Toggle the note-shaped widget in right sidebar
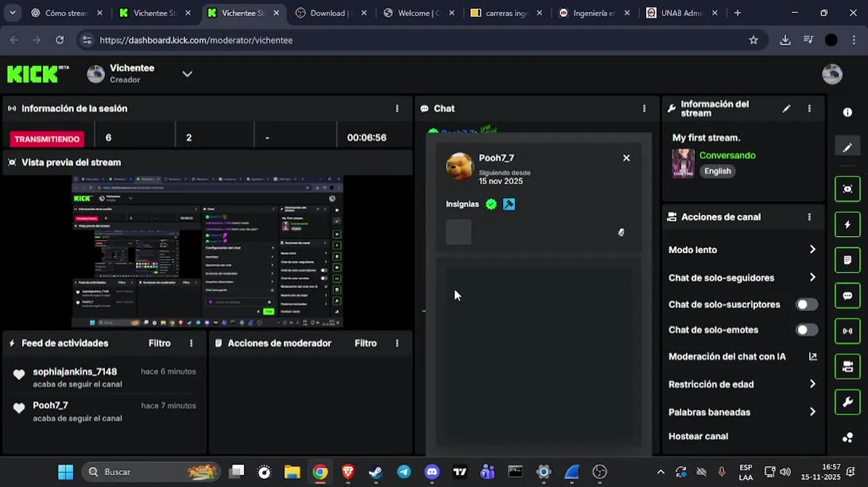Image resolution: width=868 pixels, height=487 pixels. (x=848, y=260)
